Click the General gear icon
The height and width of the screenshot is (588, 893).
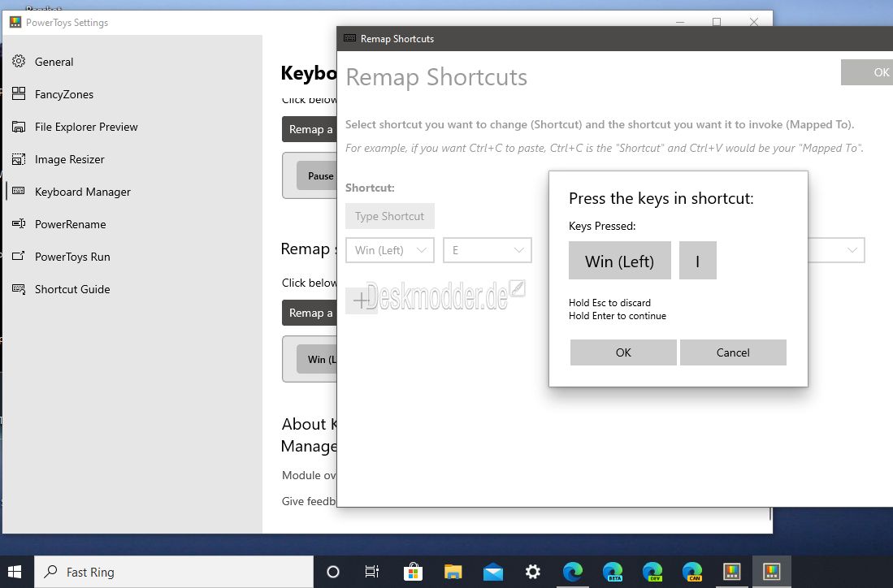(19, 61)
